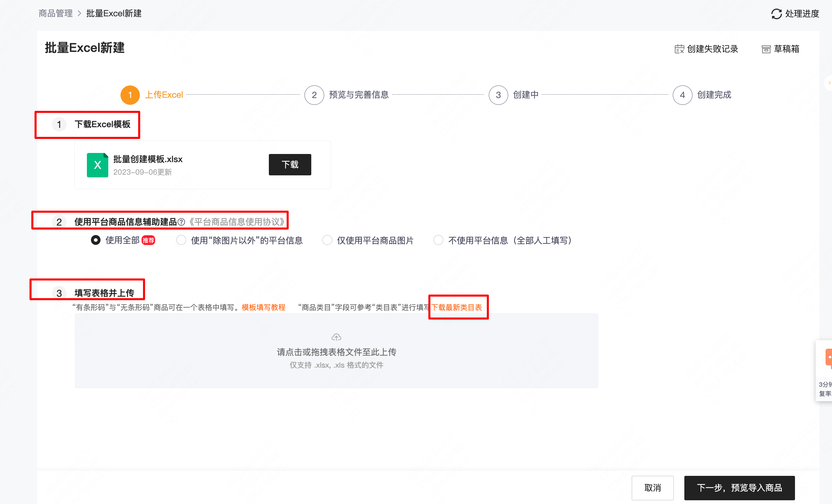Click the step-4 circle number icon
The image size is (832, 504).
coord(682,95)
